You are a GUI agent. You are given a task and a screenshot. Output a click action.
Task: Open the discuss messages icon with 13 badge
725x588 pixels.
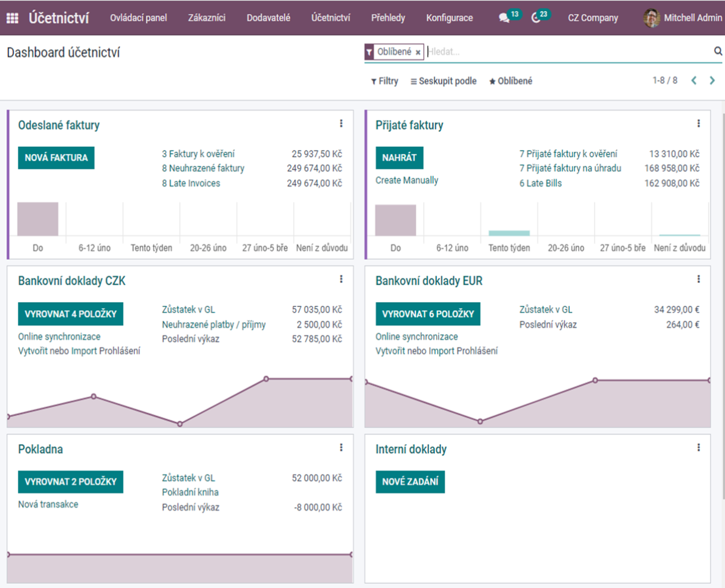509,17
